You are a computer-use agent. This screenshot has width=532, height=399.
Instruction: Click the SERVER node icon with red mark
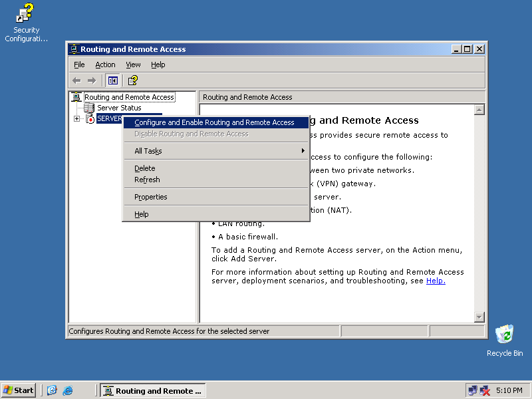90,118
